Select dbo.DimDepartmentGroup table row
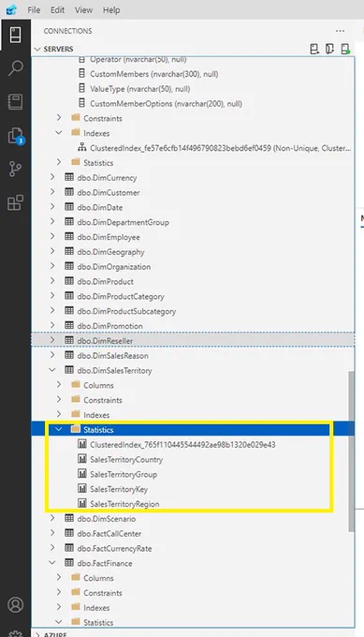364x637 pixels. [193, 222]
